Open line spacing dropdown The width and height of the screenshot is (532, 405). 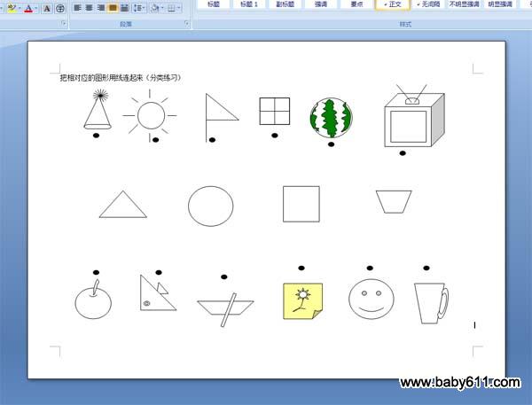pos(138,8)
